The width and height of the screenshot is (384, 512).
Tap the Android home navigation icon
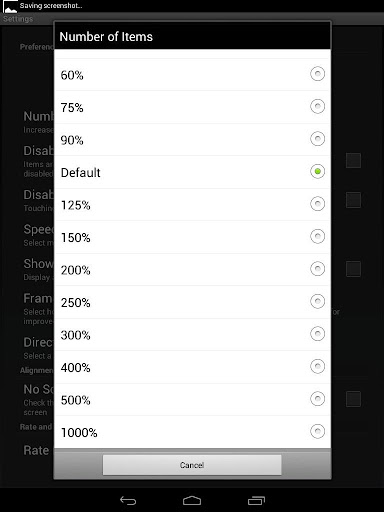(192, 500)
